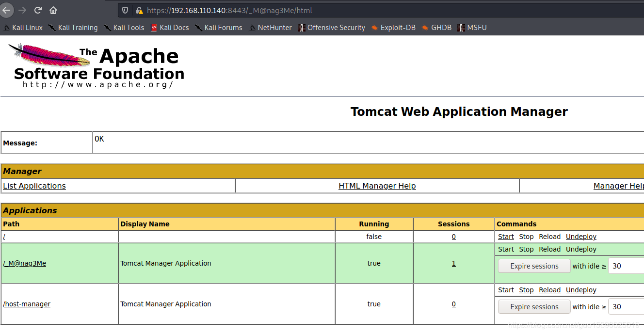The image size is (644, 334).
Task: Stop the /host-manager application
Action: [526, 290]
